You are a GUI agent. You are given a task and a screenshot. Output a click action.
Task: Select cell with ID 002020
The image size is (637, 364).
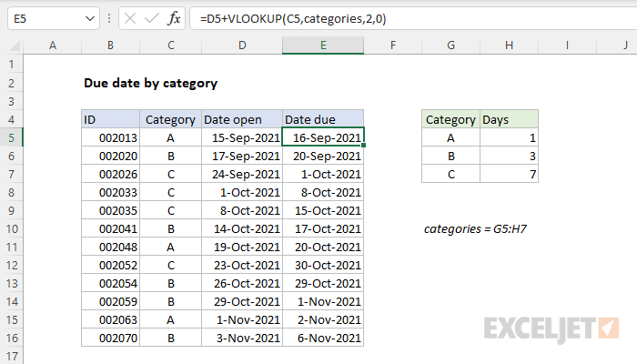(x=110, y=156)
